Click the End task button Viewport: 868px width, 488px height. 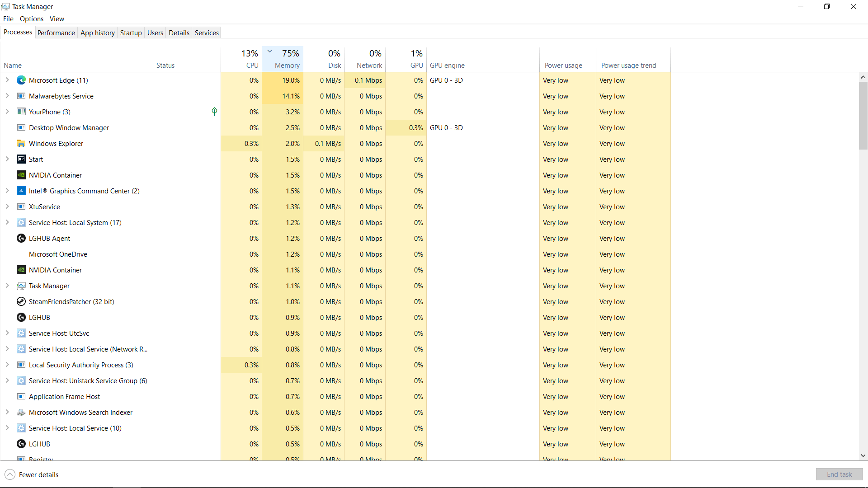click(x=839, y=474)
